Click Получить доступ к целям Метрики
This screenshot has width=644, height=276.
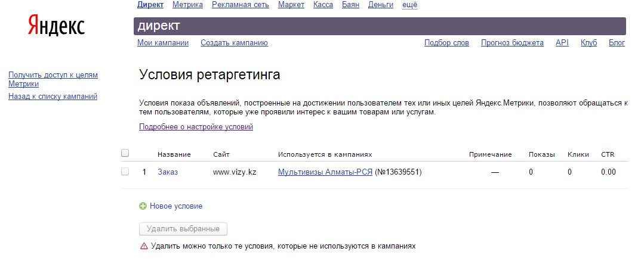pyautogui.click(x=53, y=79)
